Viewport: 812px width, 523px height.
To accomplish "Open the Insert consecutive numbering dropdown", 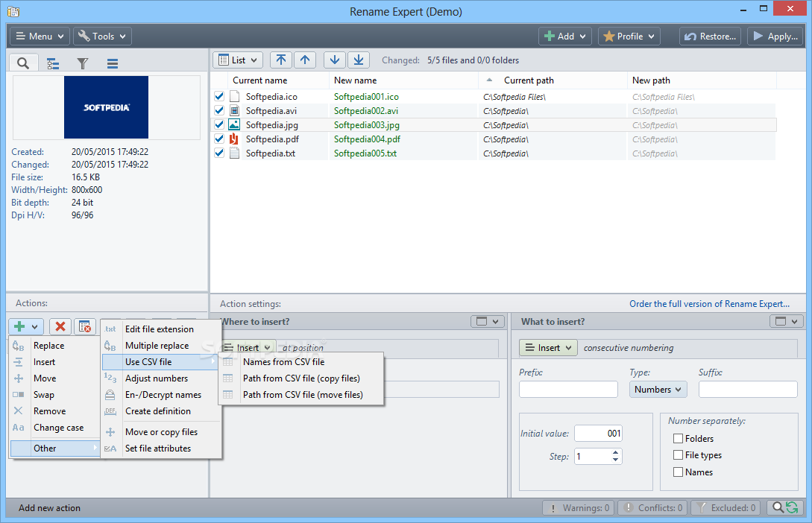I will coord(548,348).
